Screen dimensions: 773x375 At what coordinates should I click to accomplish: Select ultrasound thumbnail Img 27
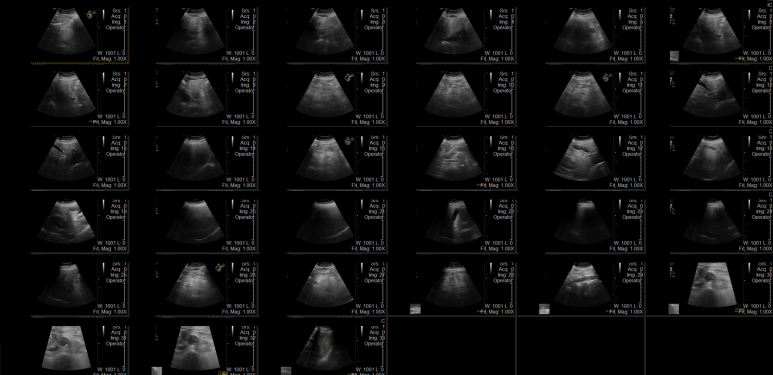click(x=325, y=284)
